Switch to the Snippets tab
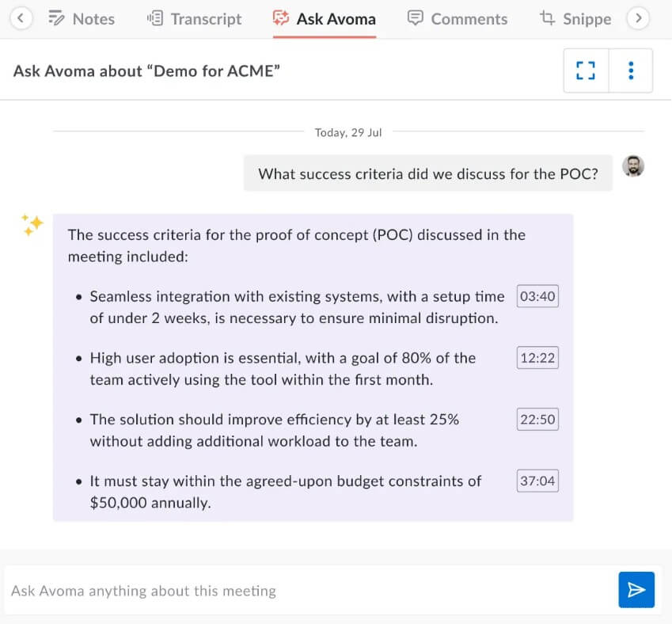The image size is (672, 624). pyautogui.click(x=575, y=19)
